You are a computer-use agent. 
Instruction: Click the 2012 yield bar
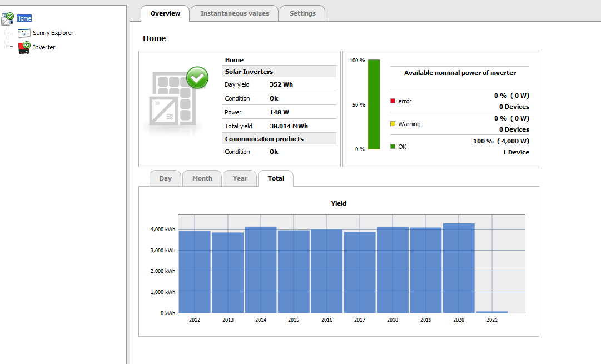tap(195, 272)
